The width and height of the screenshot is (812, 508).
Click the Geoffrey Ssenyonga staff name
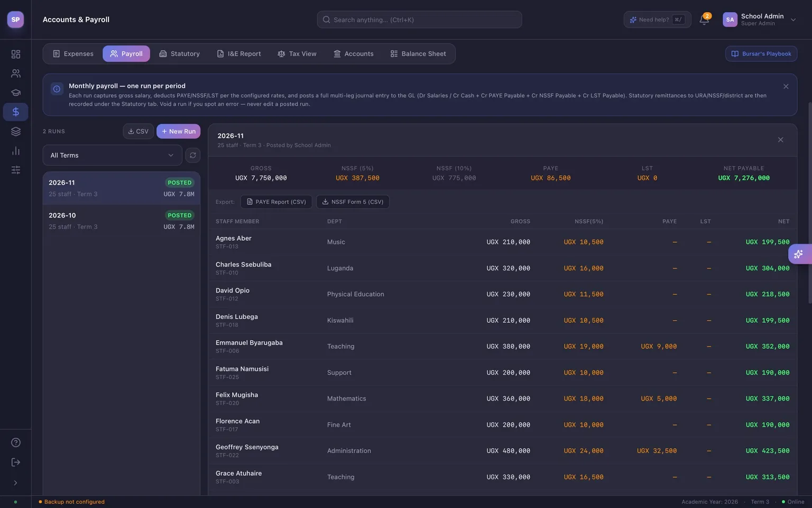(247, 447)
